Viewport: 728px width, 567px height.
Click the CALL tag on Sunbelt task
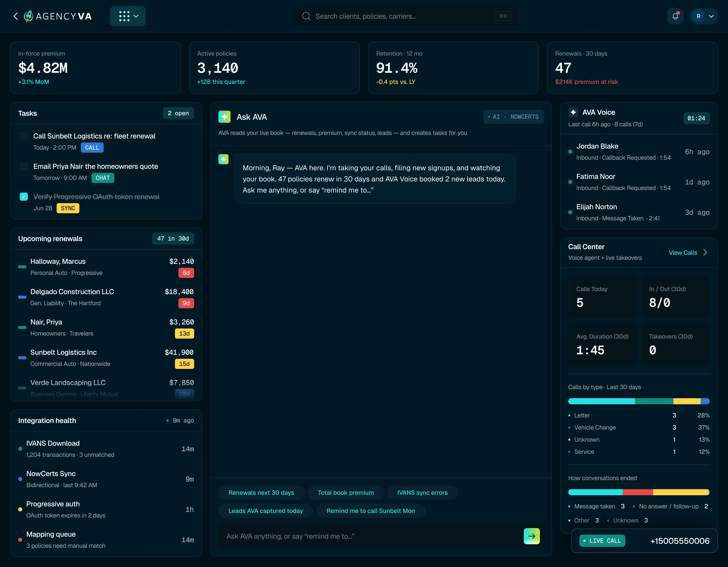pyautogui.click(x=92, y=148)
